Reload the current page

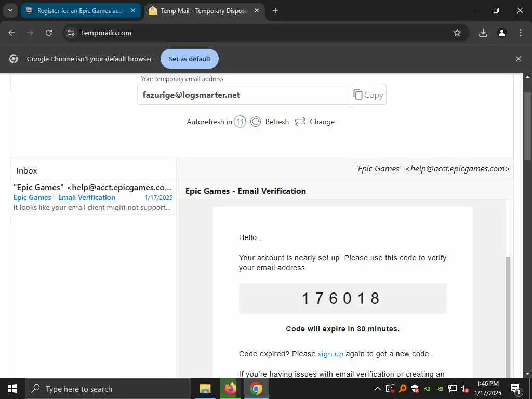(49, 33)
